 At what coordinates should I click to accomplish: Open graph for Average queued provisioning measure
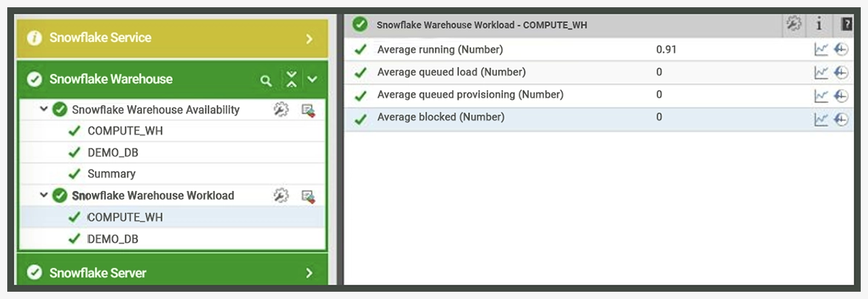tap(821, 96)
